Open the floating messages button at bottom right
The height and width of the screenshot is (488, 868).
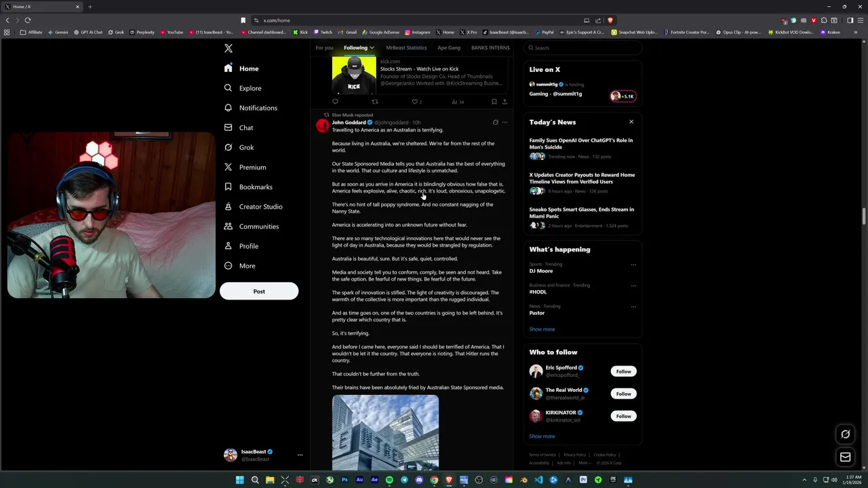click(x=845, y=457)
